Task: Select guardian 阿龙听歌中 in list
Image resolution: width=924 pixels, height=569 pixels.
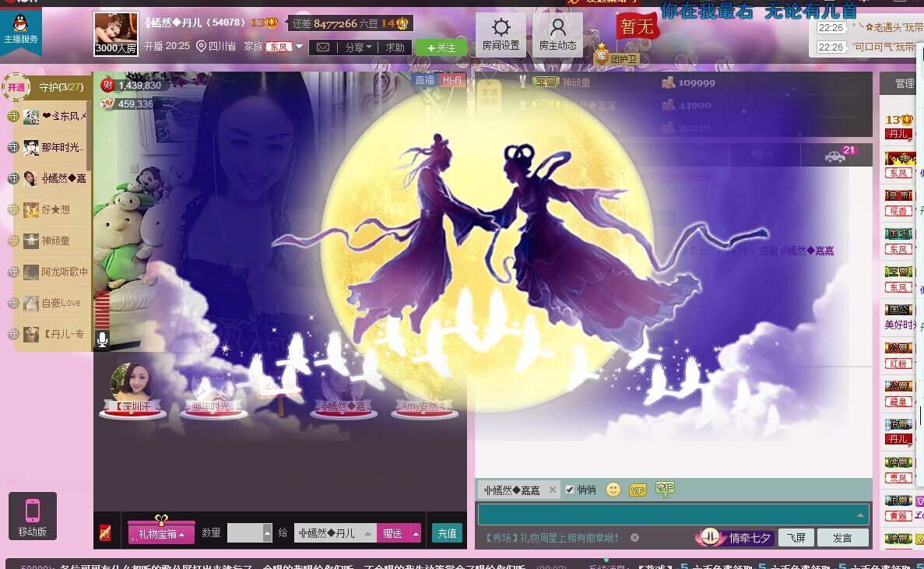Action: coord(52,272)
